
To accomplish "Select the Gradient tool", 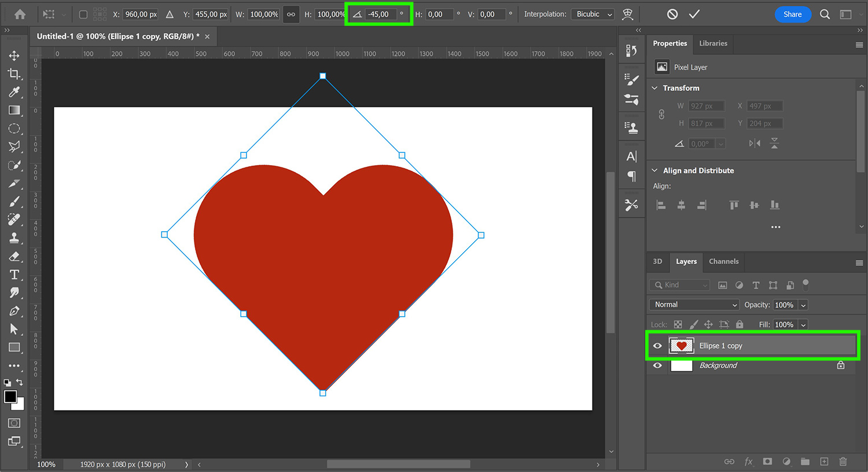I will point(14,110).
